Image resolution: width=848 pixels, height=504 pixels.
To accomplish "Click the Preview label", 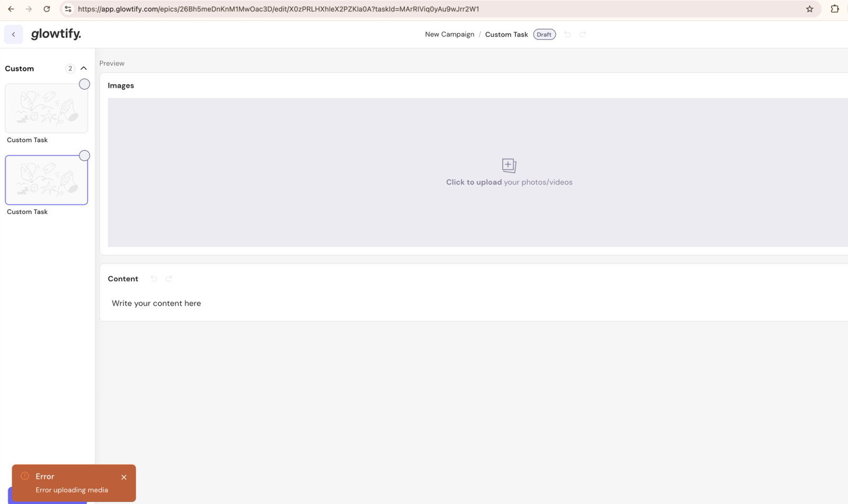I will point(112,63).
